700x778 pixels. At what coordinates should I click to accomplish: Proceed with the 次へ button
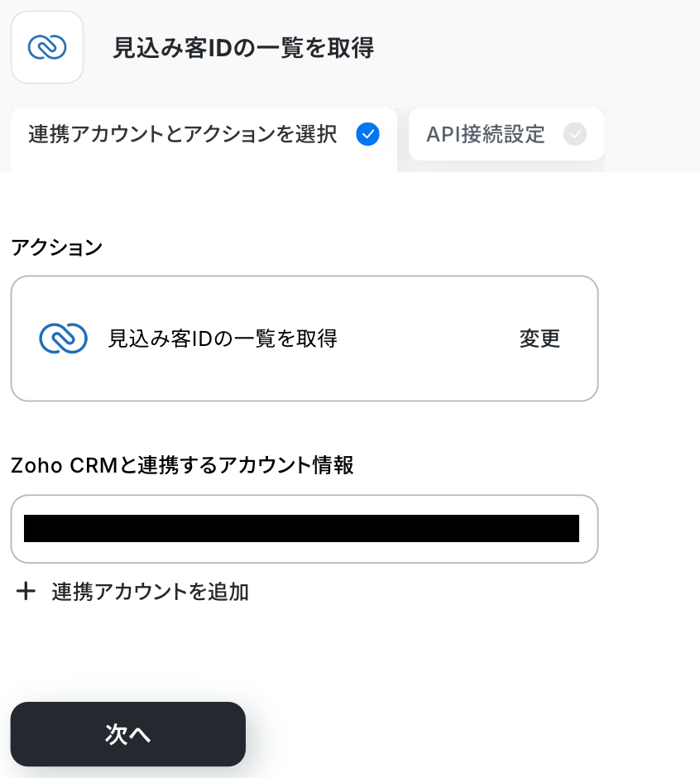[x=128, y=734]
